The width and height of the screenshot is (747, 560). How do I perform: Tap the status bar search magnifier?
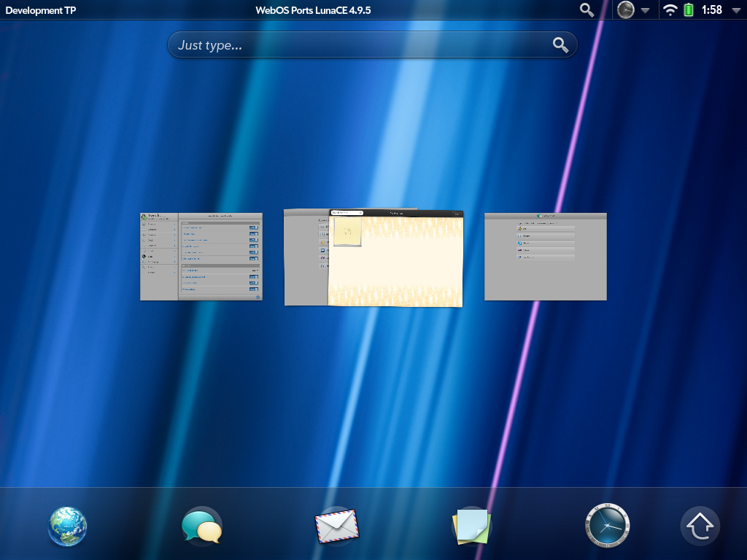[587, 9]
